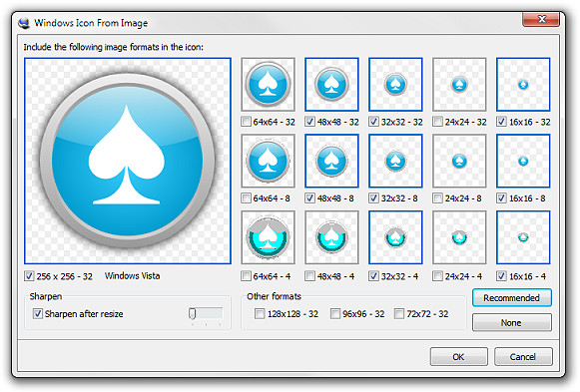
Task: Tick the 72x72 - 32 checkbox
Action: pyautogui.click(x=399, y=314)
